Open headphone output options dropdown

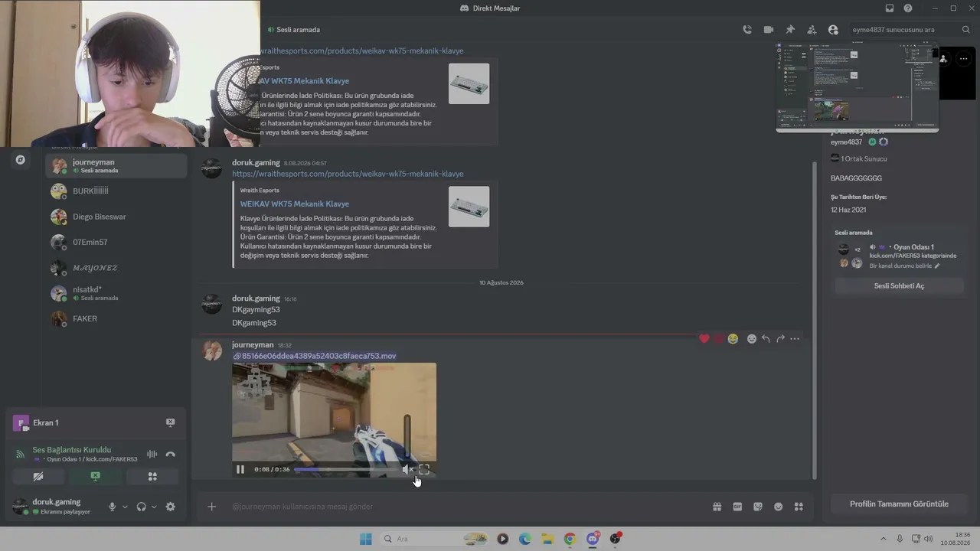point(154,507)
